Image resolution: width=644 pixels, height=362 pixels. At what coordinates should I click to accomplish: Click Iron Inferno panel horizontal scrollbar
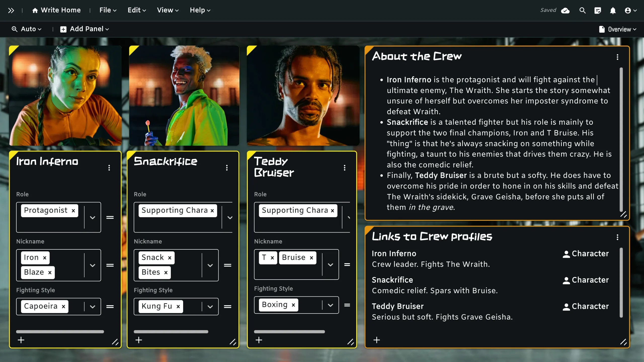60,332
